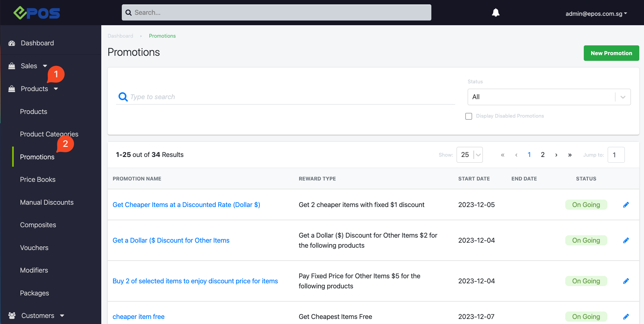The image size is (644, 324).
Task: Click the Jump to page input
Action: (x=616, y=155)
